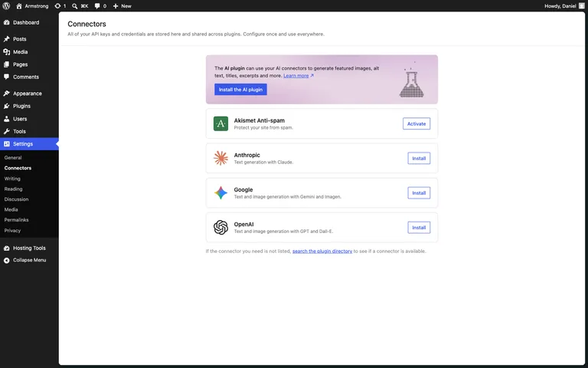Click the Posts pin icon
The height and width of the screenshot is (368, 588).
pos(6,39)
